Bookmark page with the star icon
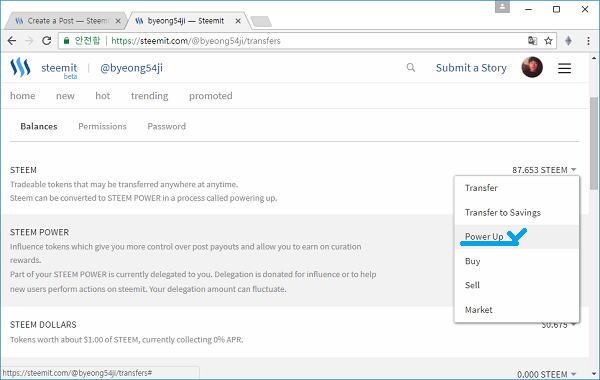This screenshot has width=600, height=380. pos(548,41)
